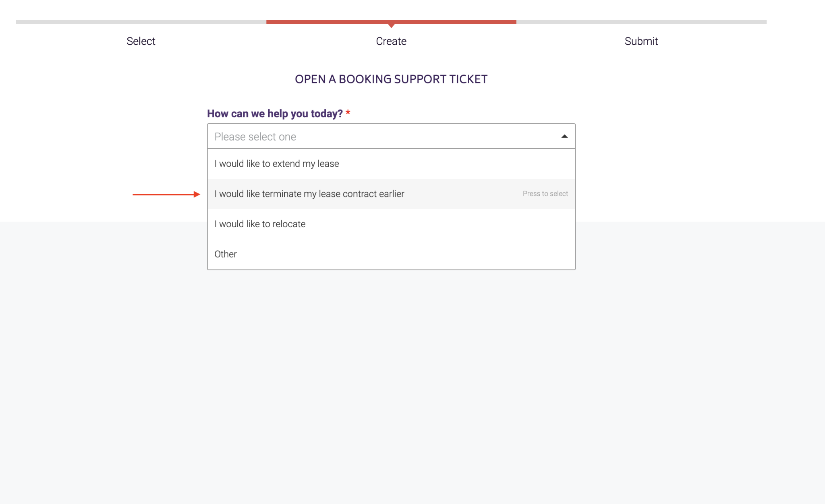The height and width of the screenshot is (504, 825).
Task: Click the Create step label
Action: point(391,41)
